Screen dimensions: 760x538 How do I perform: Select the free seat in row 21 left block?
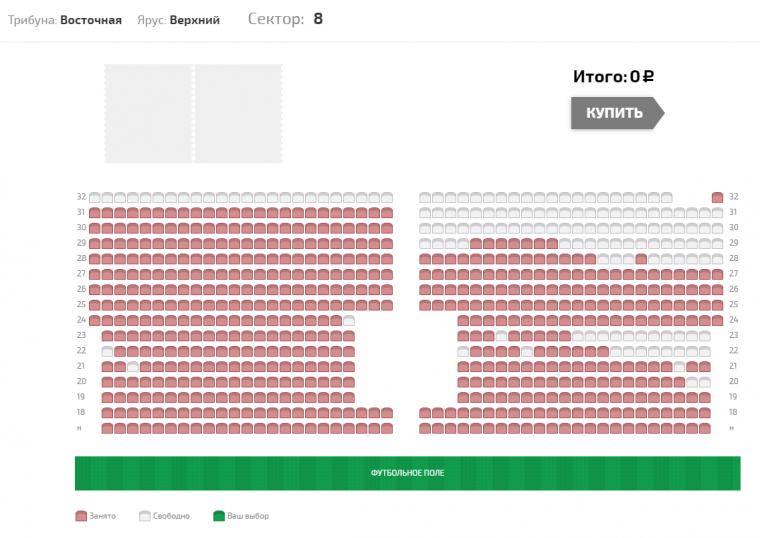(x=133, y=367)
